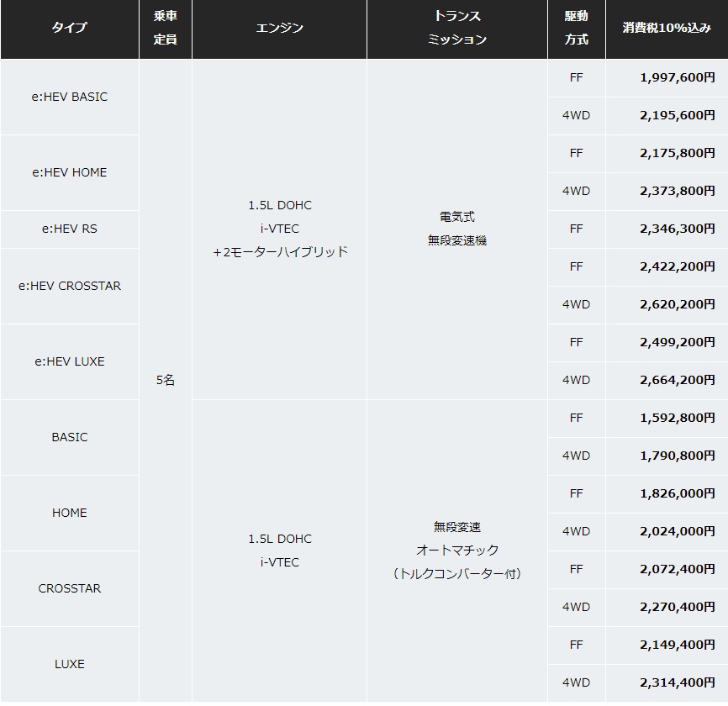728x706 pixels.
Task: Click the 2,195,600円 price
Action: 678,115
